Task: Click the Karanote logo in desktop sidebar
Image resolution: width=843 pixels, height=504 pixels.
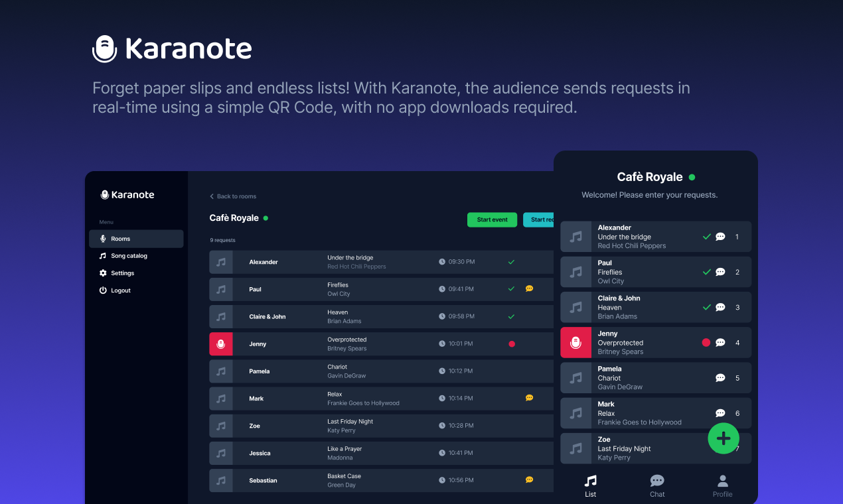Action: pos(127,195)
